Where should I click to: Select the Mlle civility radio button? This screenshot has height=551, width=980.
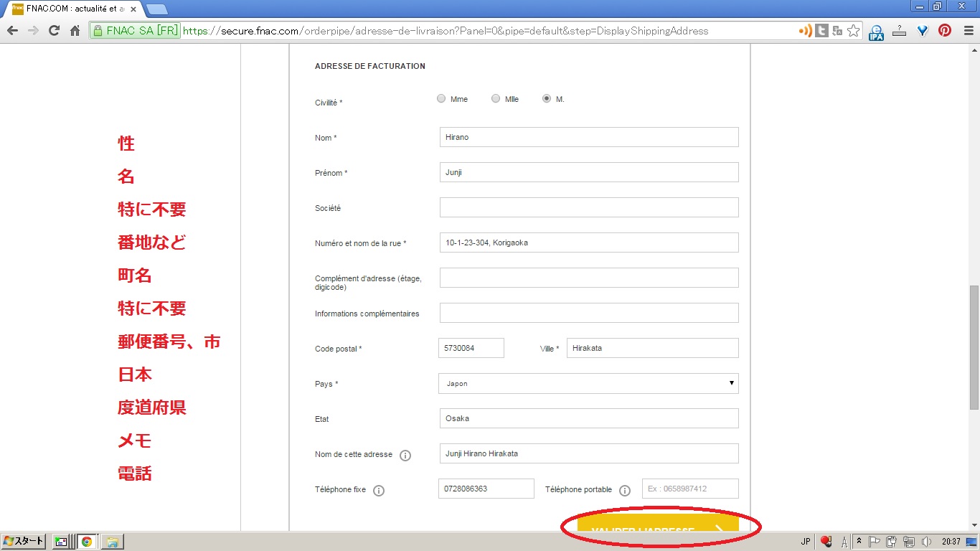click(x=496, y=99)
